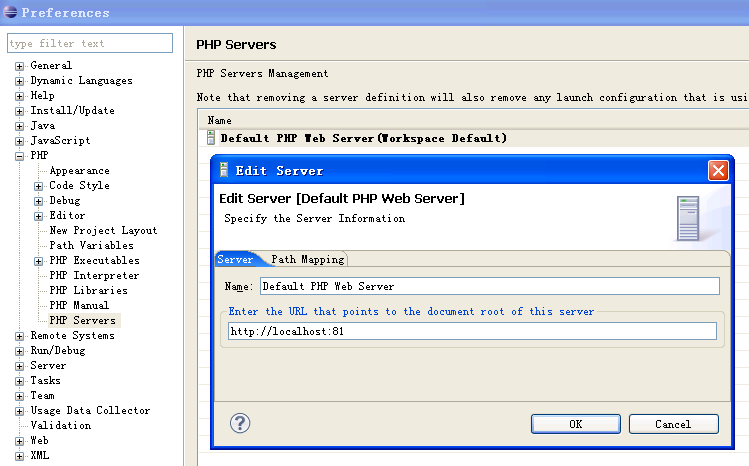Click the help question mark icon

tap(240, 423)
